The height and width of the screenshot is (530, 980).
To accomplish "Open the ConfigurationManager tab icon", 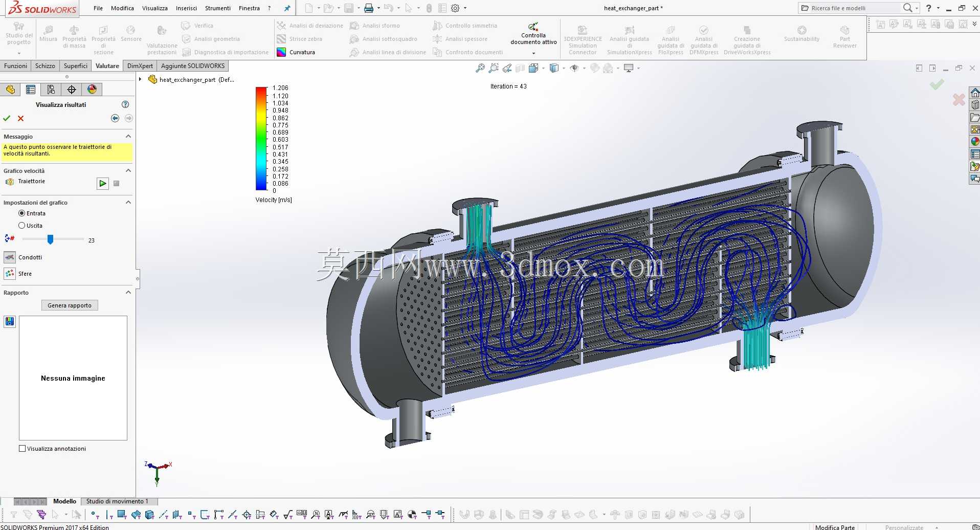I will click(x=51, y=90).
